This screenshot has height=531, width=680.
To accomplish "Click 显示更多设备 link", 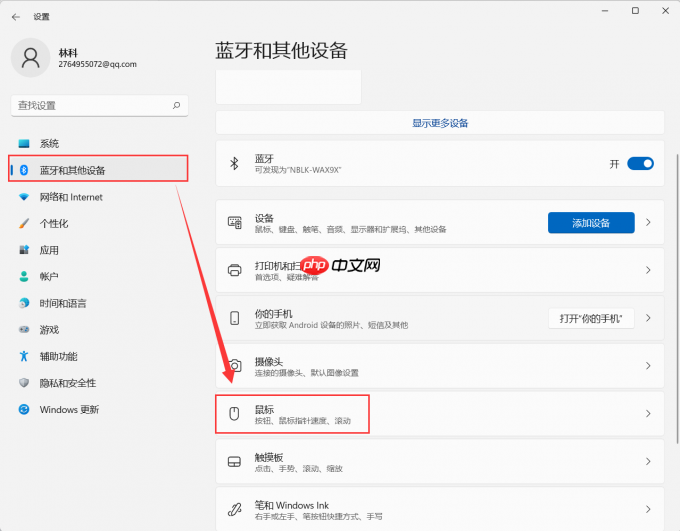I will coord(440,123).
